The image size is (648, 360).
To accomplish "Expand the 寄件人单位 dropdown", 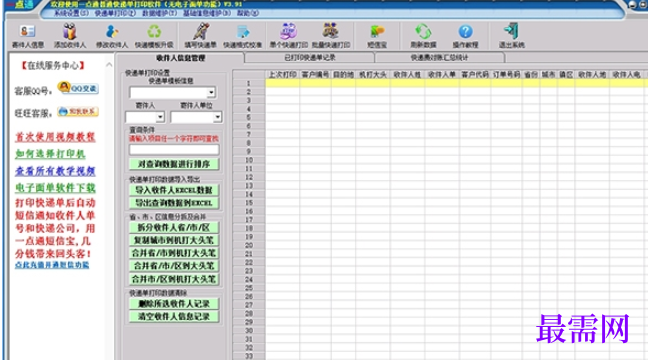I will coord(217,117).
